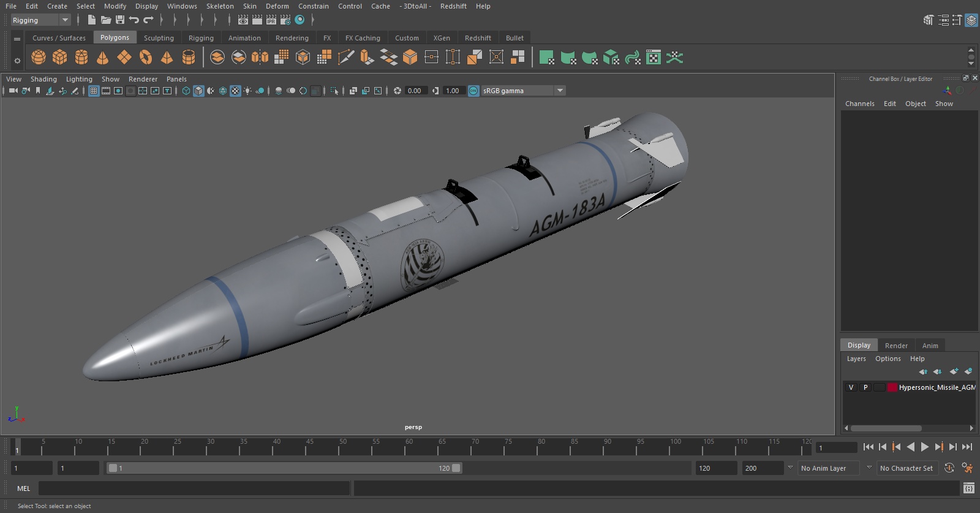Open Modeling Toolkit icon at top right
Screen dimensions: 980x513
pyautogui.click(x=929, y=20)
